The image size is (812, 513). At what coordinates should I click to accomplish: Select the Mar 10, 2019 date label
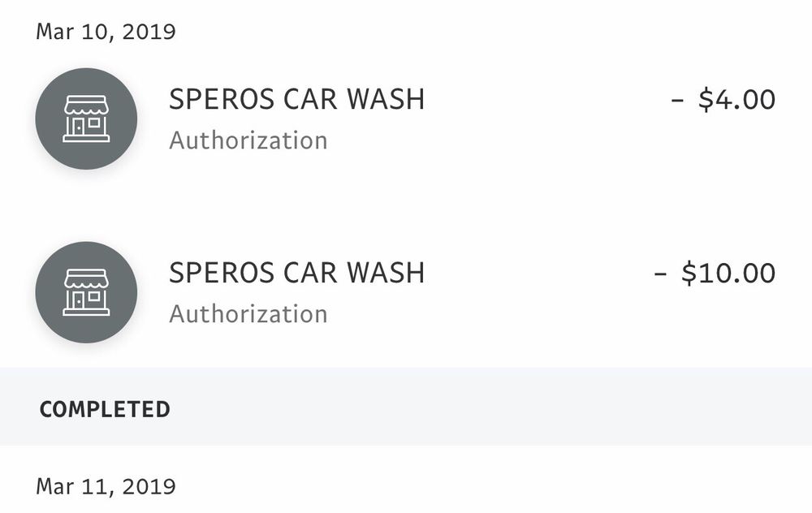point(106,32)
